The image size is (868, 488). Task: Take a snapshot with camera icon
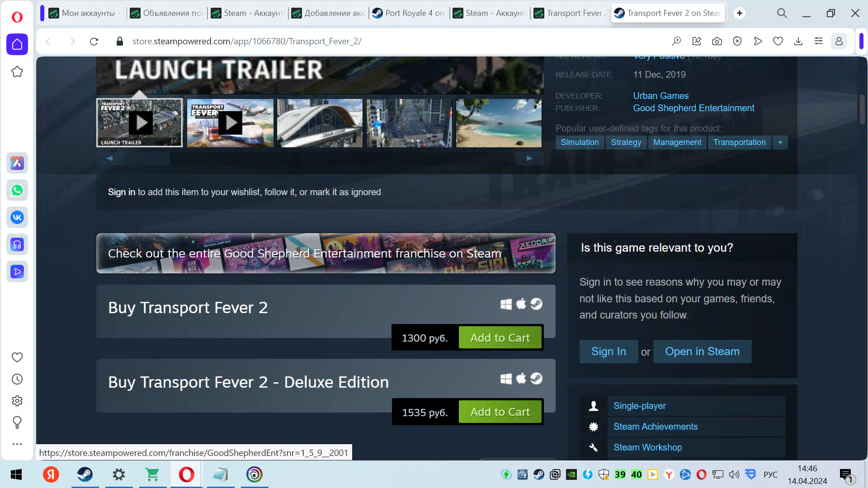(717, 42)
